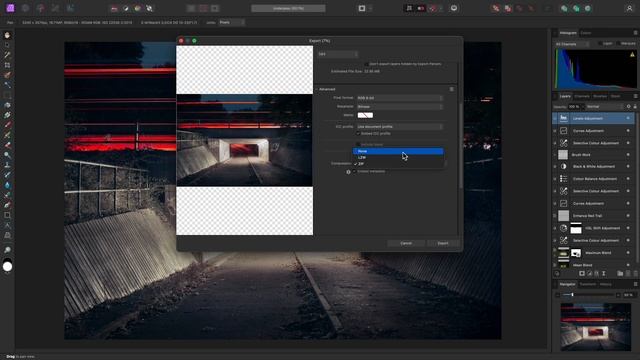
Task: Open the Layers panel options menu
Action: (x=636, y=96)
